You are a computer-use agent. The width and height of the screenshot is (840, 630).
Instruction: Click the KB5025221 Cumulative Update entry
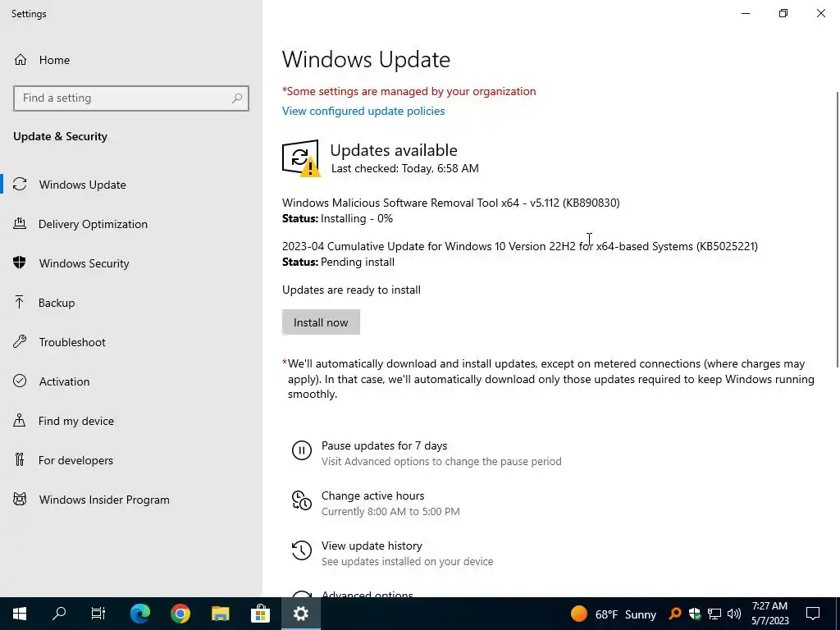(x=519, y=246)
